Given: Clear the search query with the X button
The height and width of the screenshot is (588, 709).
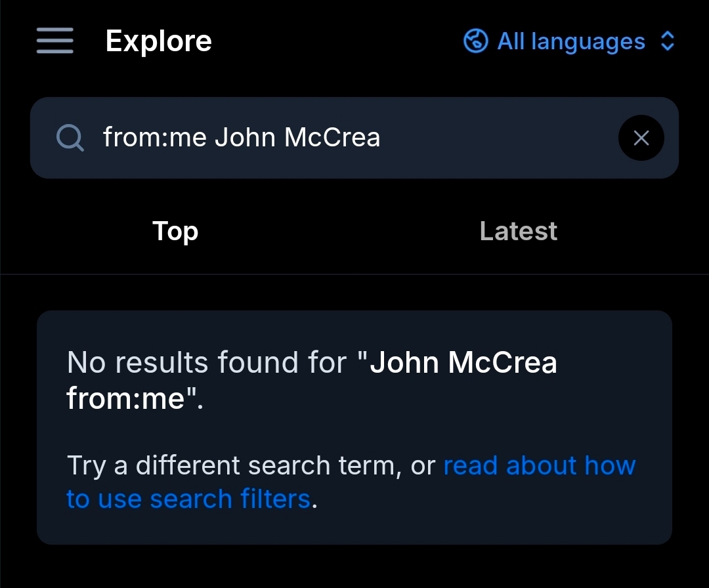Looking at the screenshot, I should 641,138.
